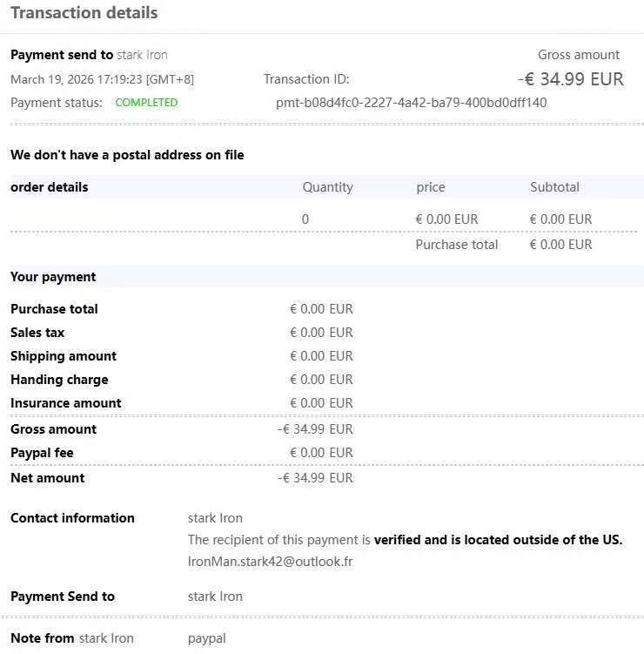The image size is (644, 654).
Task: Click the March 19, 2026 timestamp
Action: click(x=102, y=79)
